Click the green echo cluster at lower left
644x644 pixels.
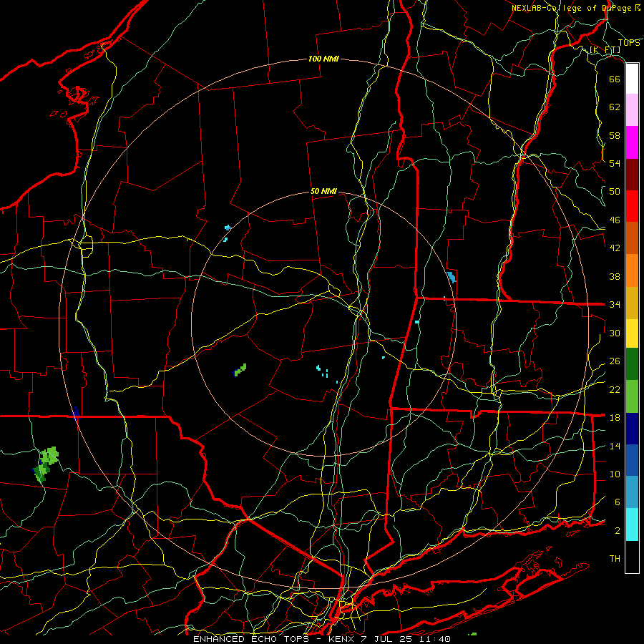pyautogui.click(x=46, y=464)
